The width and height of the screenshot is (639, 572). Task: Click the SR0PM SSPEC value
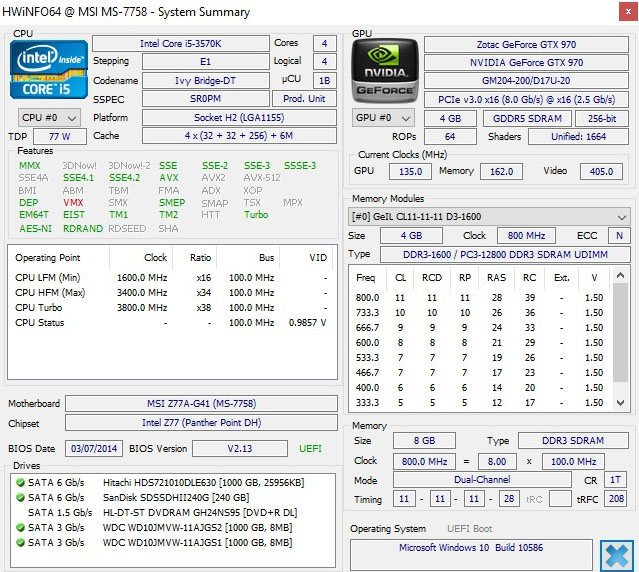point(205,99)
